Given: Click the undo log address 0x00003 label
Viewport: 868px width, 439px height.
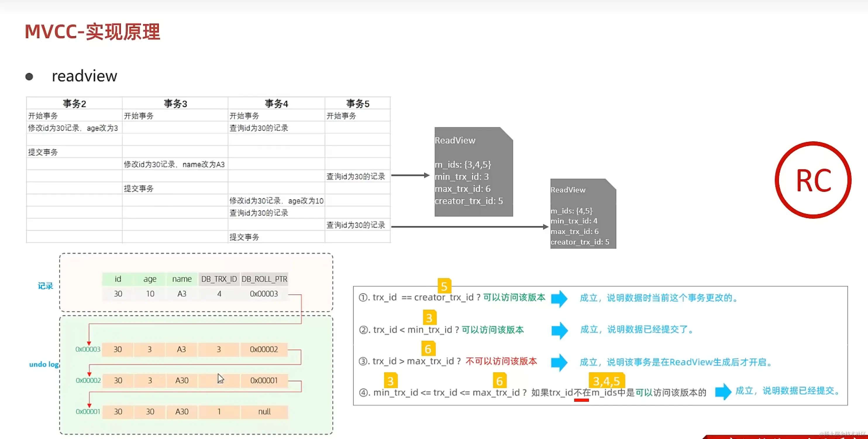Looking at the screenshot, I should 88,350.
